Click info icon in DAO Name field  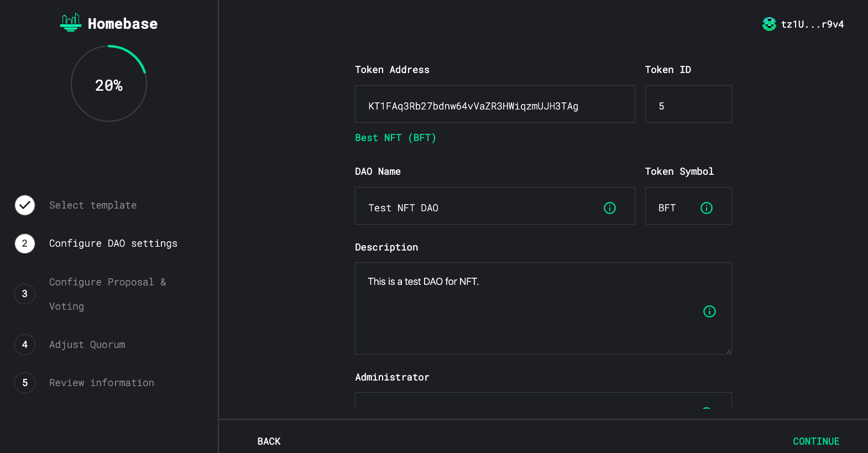pos(609,208)
